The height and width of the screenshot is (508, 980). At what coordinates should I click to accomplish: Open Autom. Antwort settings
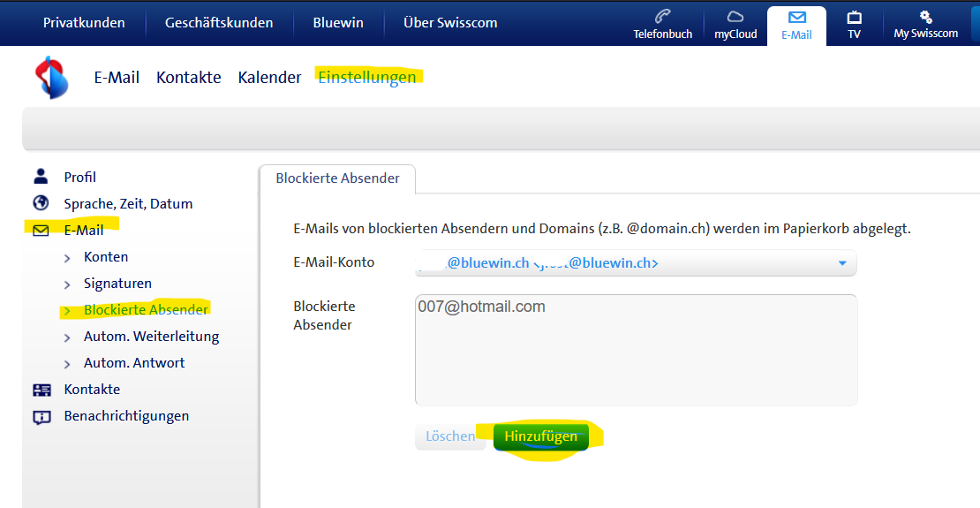134,363
